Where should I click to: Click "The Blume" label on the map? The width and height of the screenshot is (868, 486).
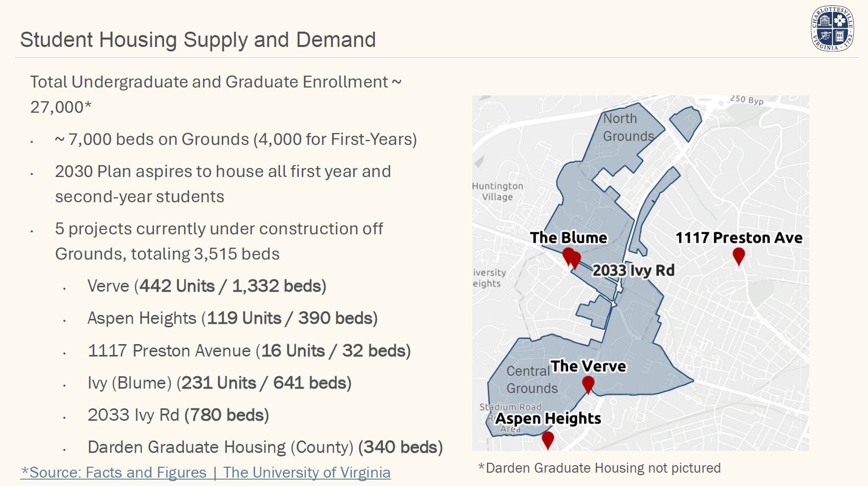coord(569,238)
